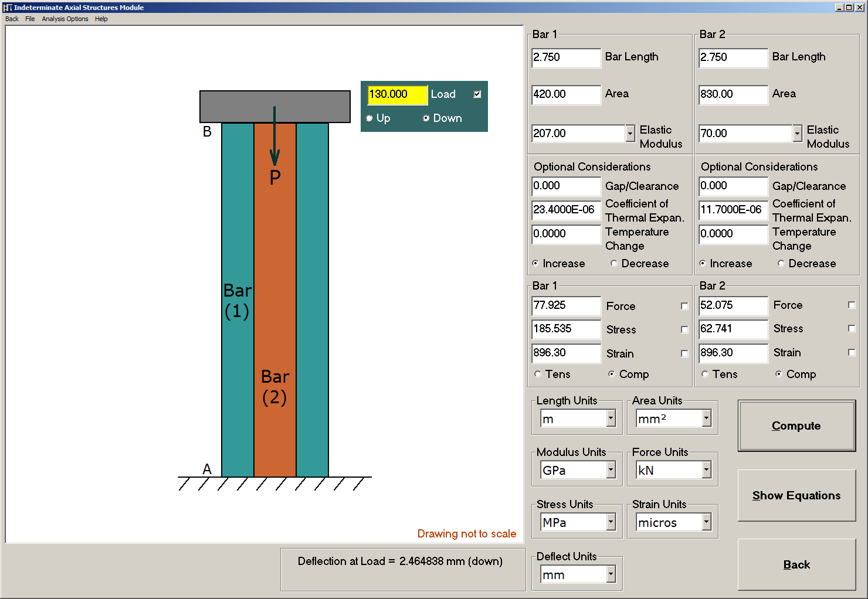Check the Bar 1 Force checkbox
The height and width of the screenshot is (599, 868).
pyautogui.click(x=684, y=305)
